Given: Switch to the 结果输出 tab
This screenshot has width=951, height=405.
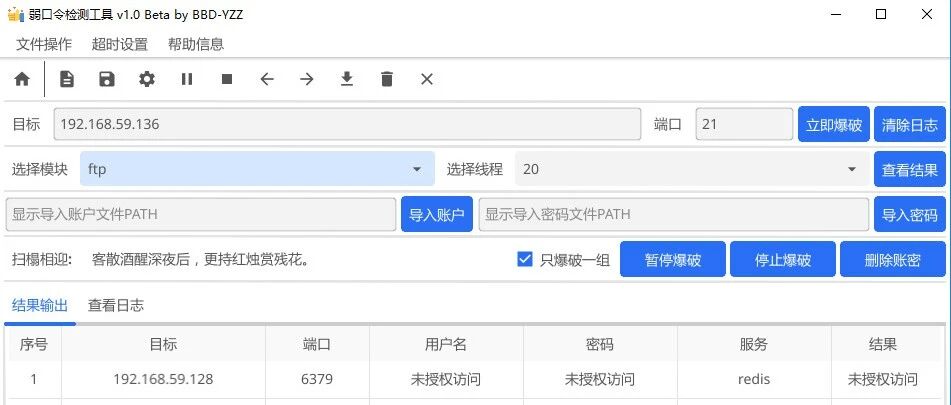Looking at the screenshot, I should pos(40,305).
